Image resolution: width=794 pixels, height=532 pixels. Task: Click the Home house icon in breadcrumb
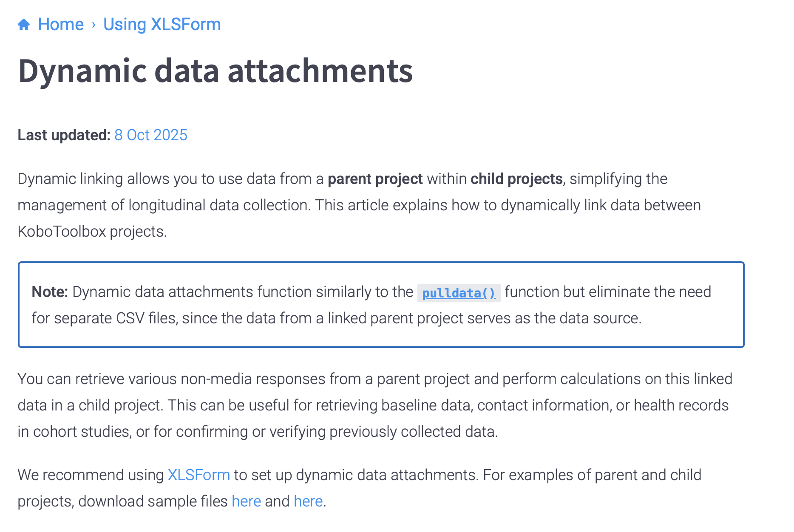click(24, 25)
